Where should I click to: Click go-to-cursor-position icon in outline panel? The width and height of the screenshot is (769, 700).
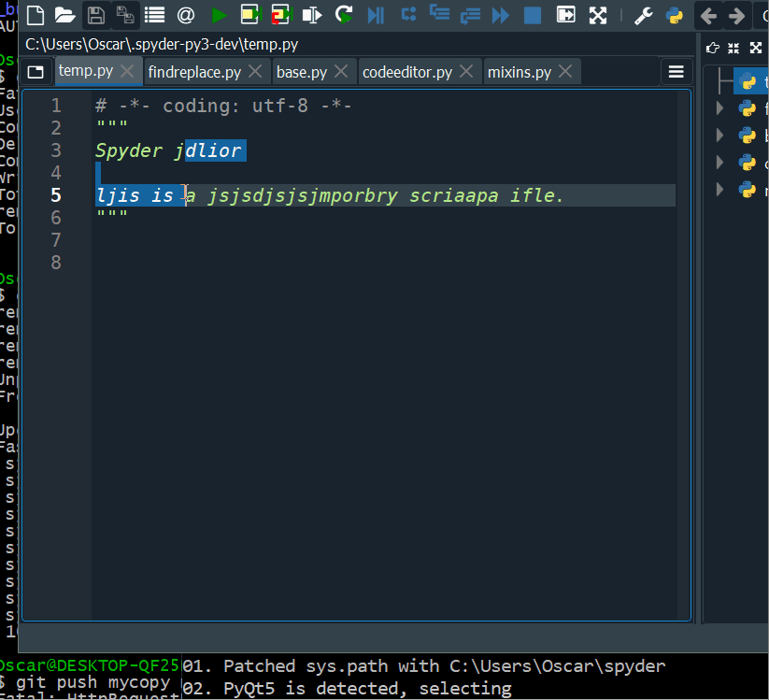pos(712,48)
